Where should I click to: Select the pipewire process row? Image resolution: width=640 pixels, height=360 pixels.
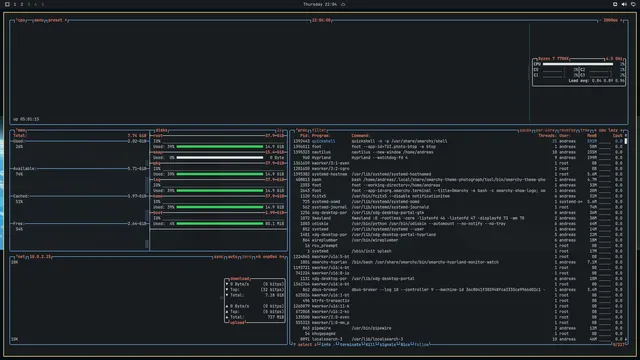pos(458,328)
